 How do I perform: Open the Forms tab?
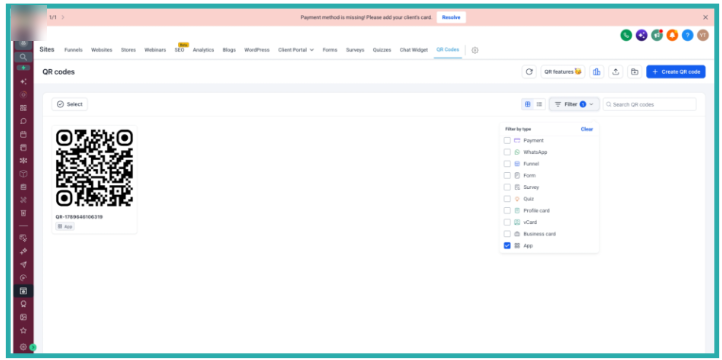[x=330, y=50]
